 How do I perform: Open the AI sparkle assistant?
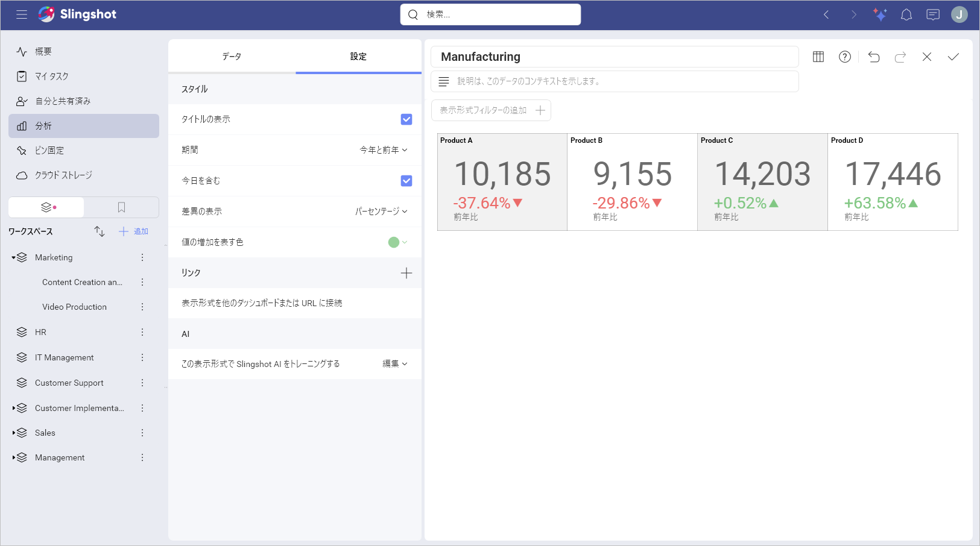coord(880,15)
